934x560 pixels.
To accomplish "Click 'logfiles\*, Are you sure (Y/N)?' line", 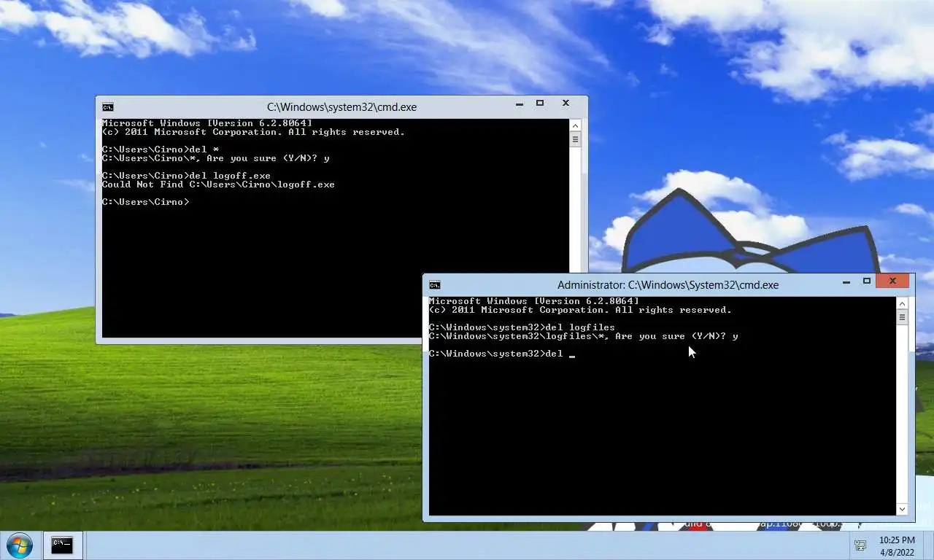I will (583, 336).
